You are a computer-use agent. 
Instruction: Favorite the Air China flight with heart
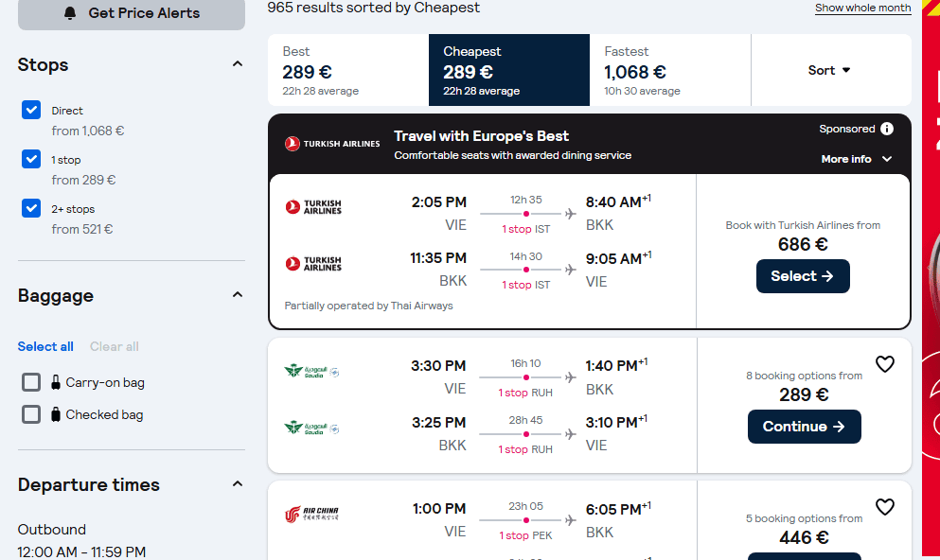(884, 507)
